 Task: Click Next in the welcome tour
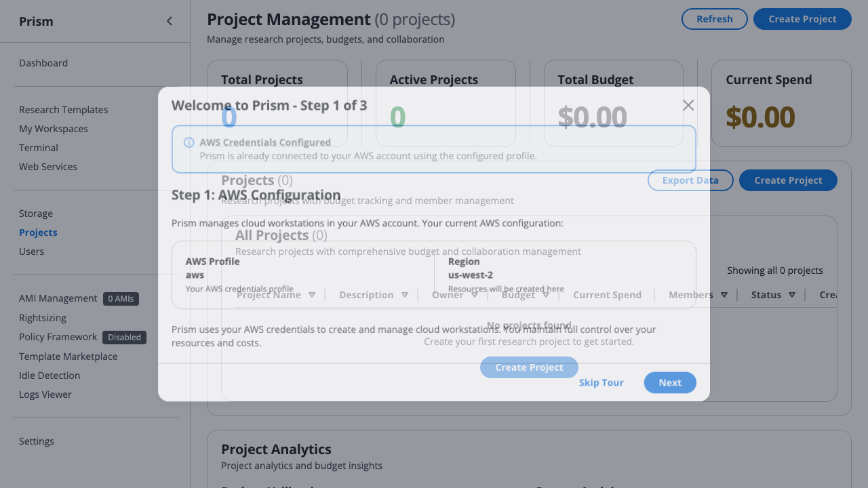tap(670, 382)
